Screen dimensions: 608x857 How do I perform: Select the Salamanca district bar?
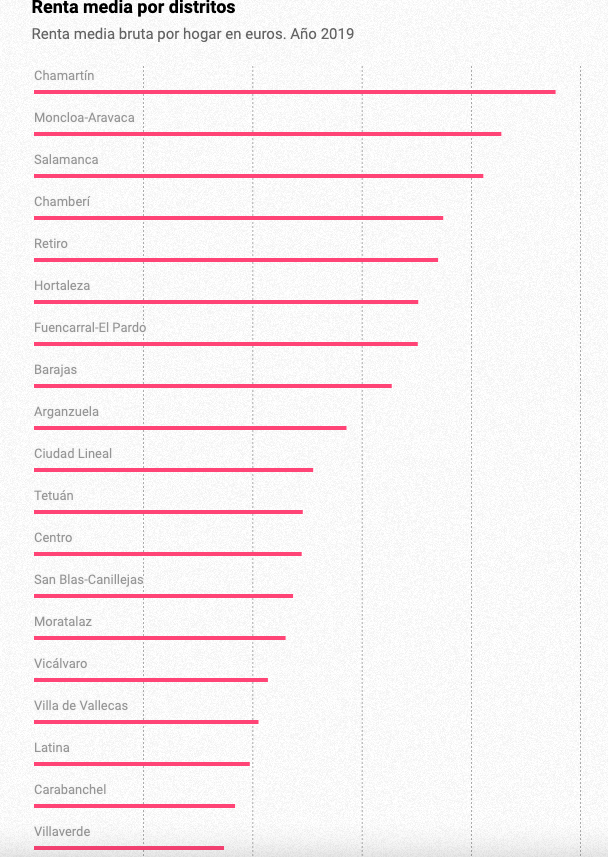[258, 176]
